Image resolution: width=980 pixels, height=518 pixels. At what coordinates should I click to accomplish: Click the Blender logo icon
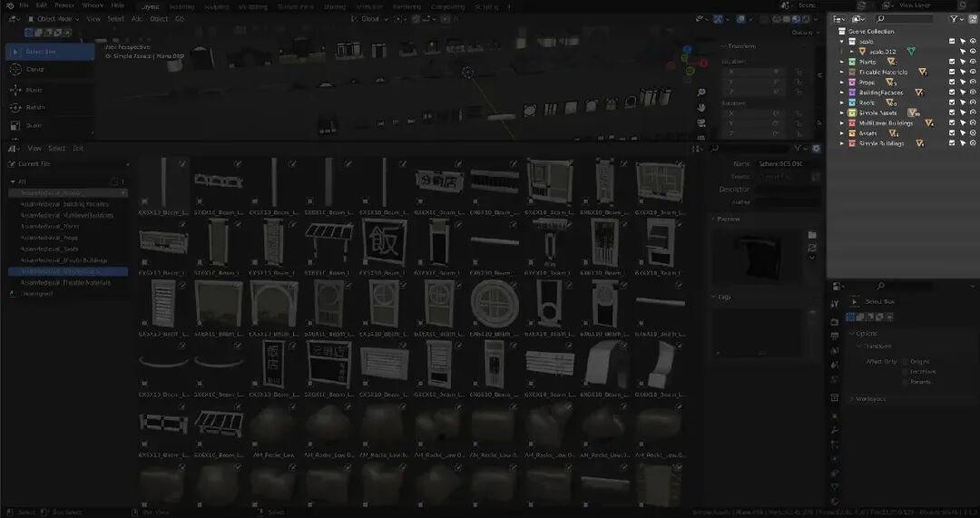point(9,5)
